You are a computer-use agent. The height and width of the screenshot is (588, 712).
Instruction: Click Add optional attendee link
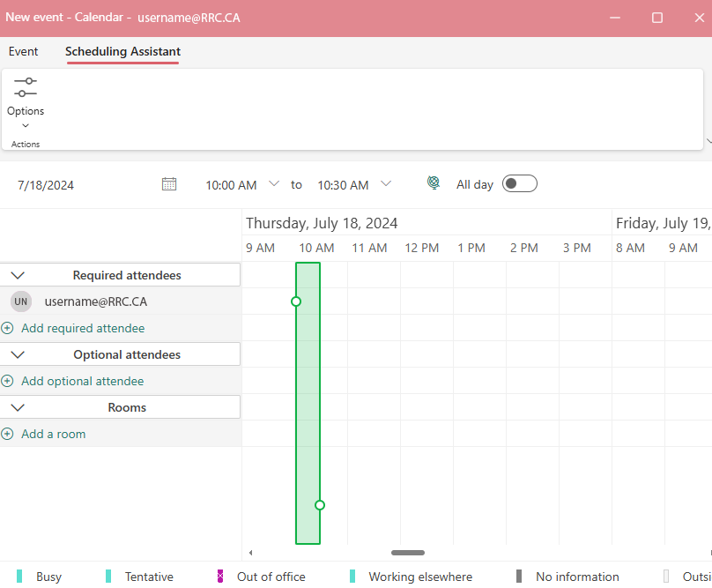tap(82, 381)
